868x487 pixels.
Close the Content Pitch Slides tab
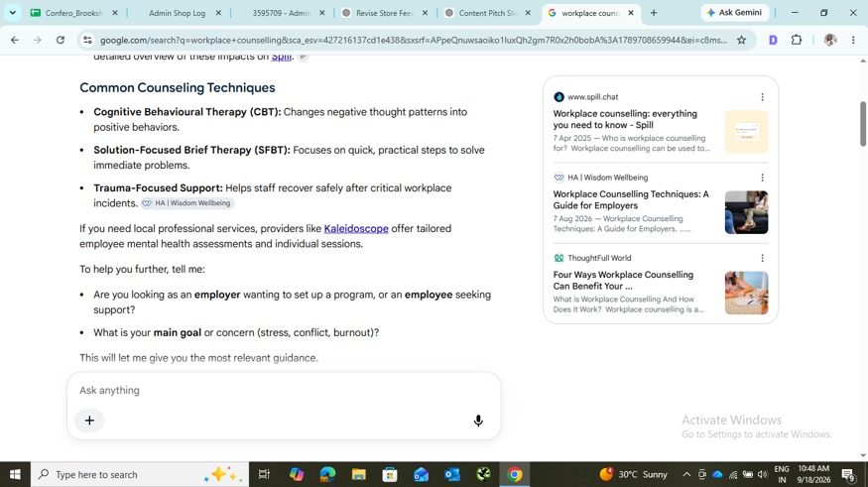tap(528, 12)
